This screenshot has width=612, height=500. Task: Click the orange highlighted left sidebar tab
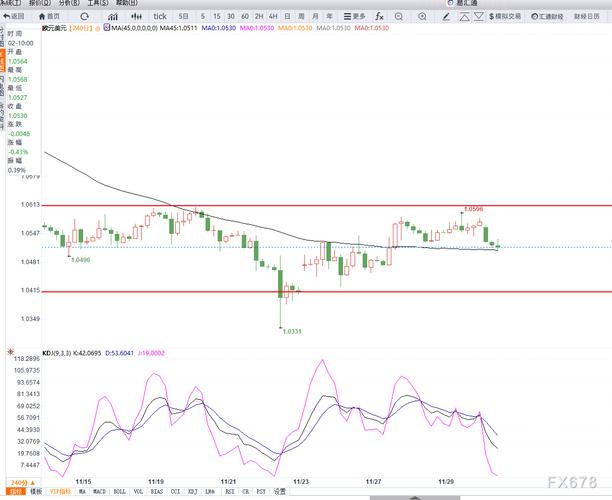click(2, 61)
